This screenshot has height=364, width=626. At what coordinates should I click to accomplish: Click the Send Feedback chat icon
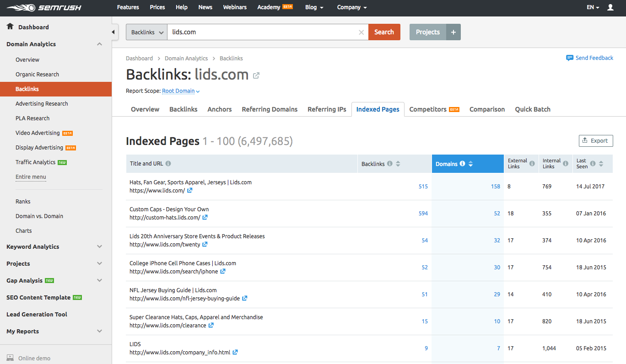coord(569,58)
